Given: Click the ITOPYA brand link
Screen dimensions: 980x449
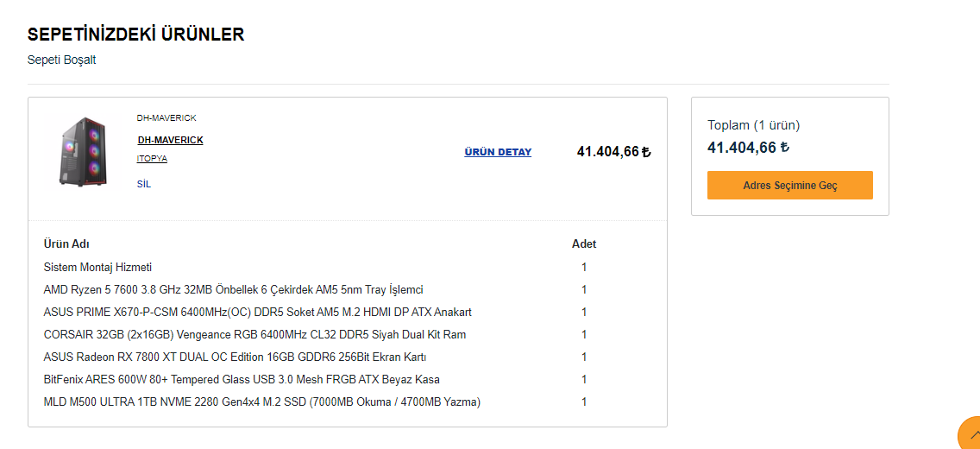Looking at the screenshot, I should click(152, 159).
